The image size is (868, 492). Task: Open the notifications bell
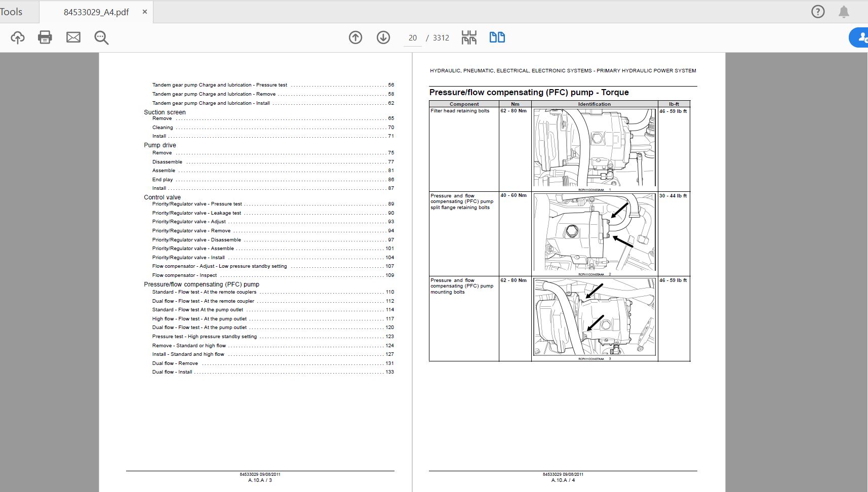(x=843, y=11)
